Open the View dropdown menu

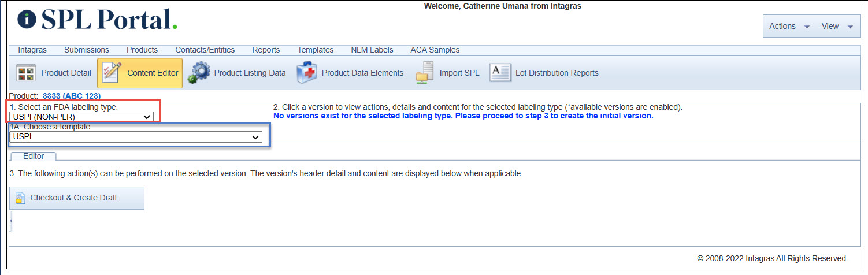pyautogui.click(x=837, y=26)
